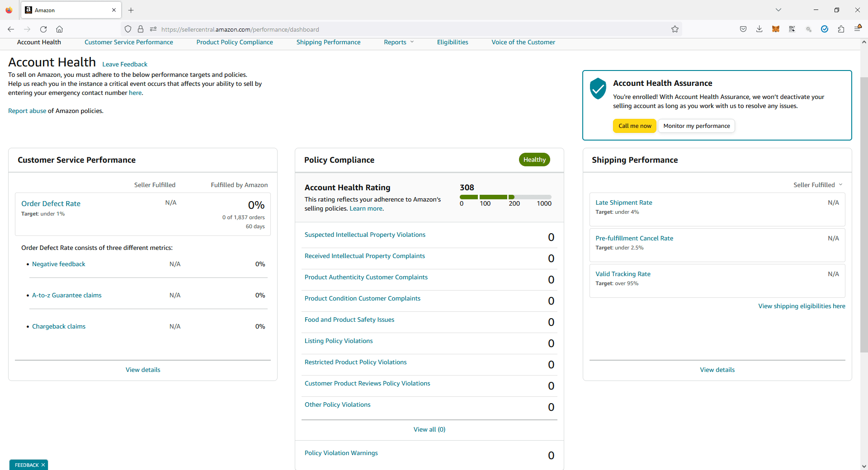
Task: Click the Leave Feedback link
Action: tap(125, 64)
